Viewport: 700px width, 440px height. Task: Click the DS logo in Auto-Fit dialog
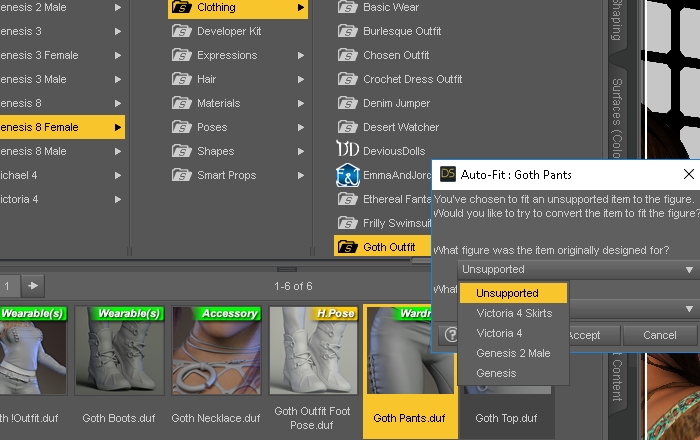point(448,174)
